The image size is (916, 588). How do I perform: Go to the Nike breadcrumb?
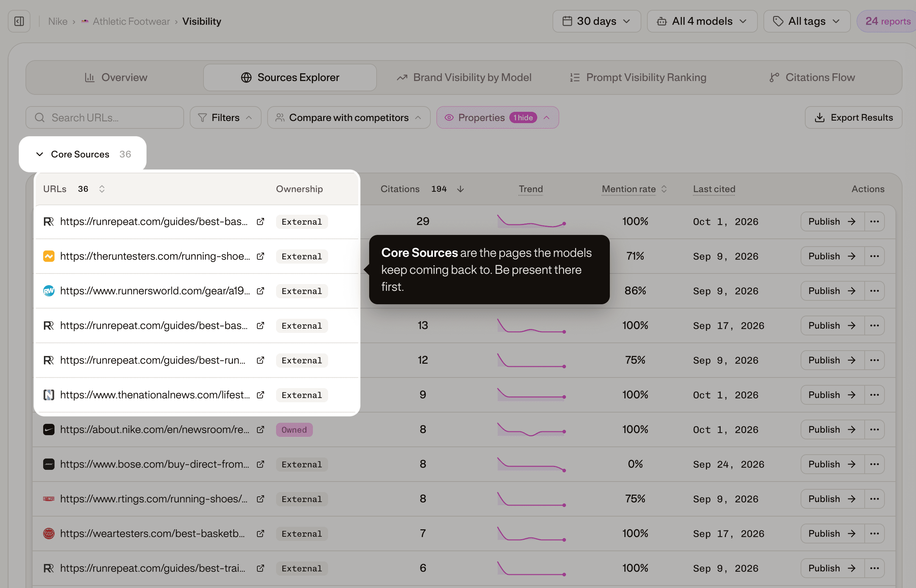click(58, 21)
